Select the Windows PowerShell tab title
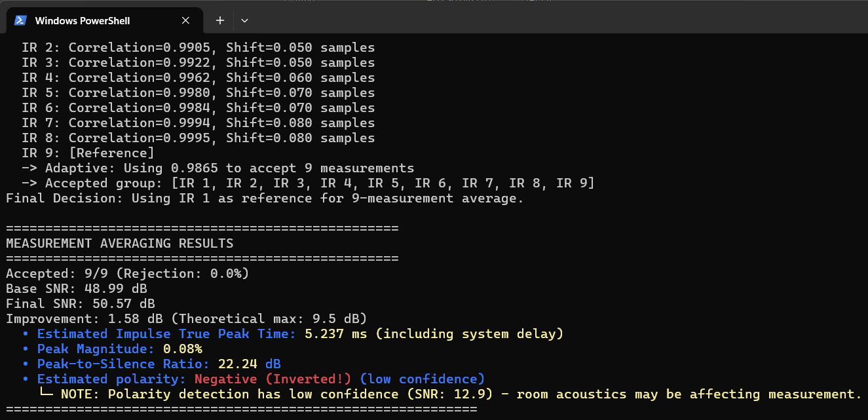The width and height of the screenshot is (868, 420). click(x=83, y=20)
